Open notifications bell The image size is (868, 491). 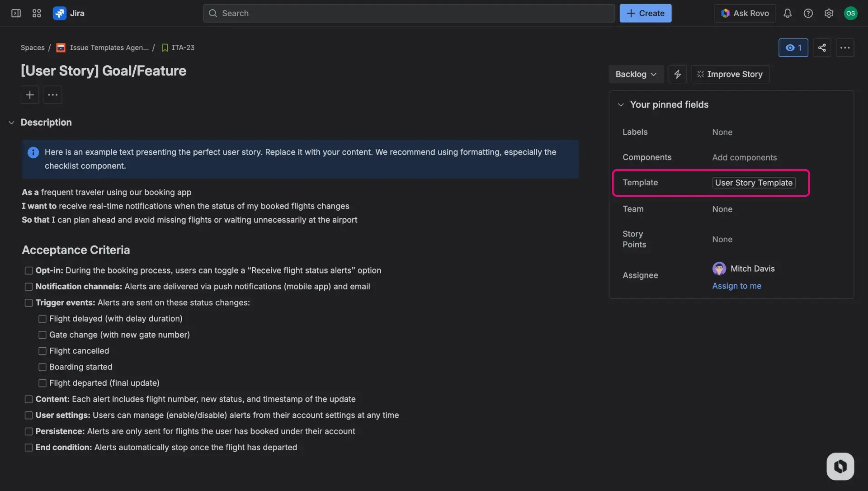(x=788, y=13)
